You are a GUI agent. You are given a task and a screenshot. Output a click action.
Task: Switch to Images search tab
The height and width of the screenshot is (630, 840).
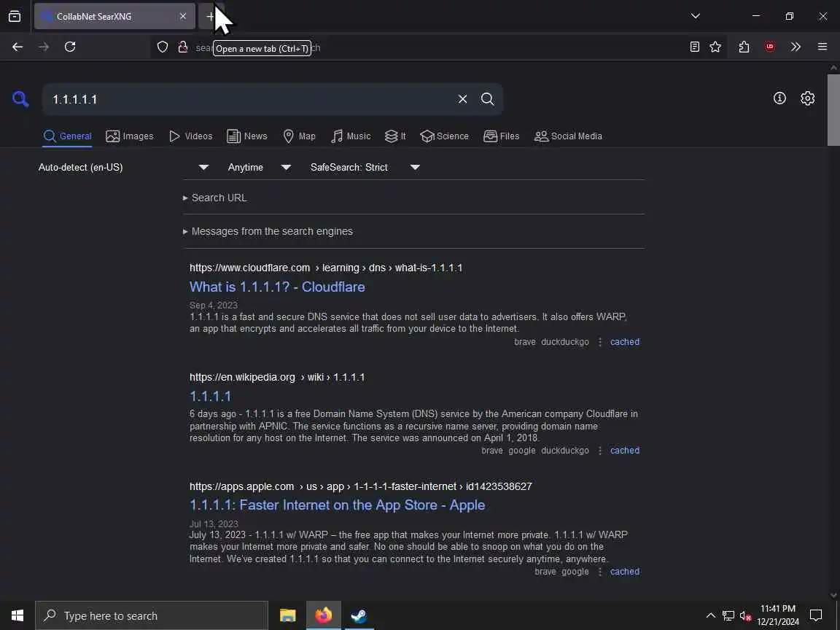[x=130, y=136]
